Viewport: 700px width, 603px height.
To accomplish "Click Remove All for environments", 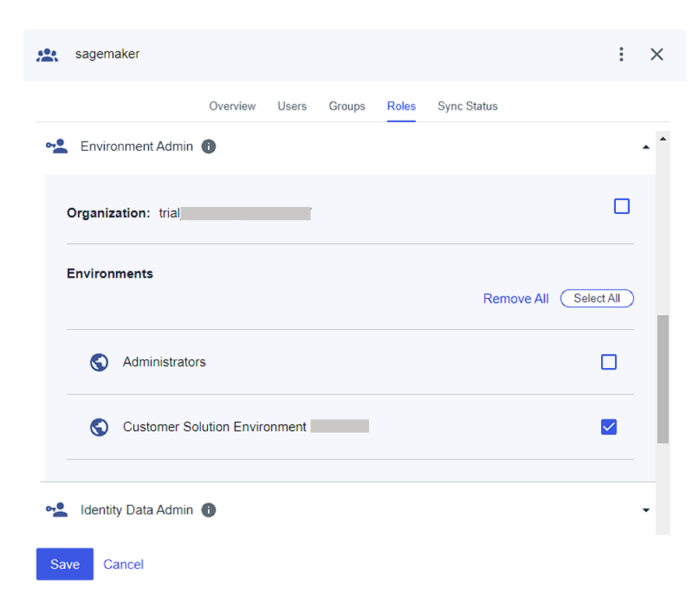I will (515, 298).
